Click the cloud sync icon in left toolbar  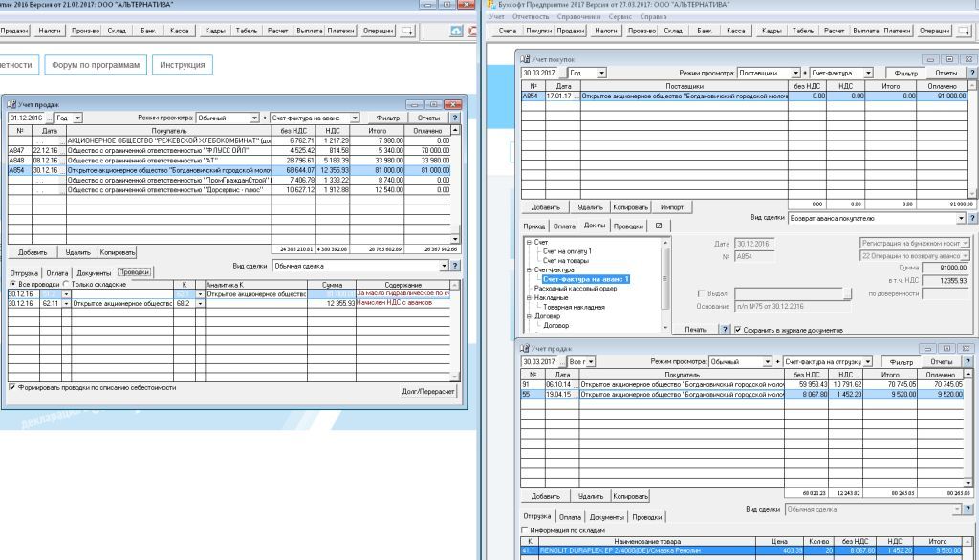coord(457,32)
